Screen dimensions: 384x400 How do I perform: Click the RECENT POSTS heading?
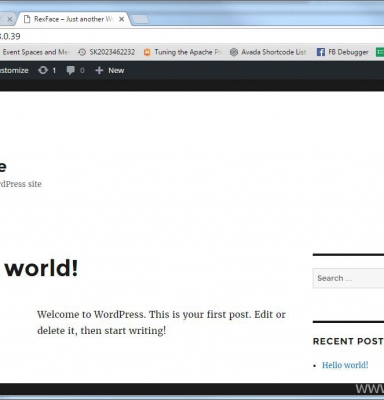point(348,341)
